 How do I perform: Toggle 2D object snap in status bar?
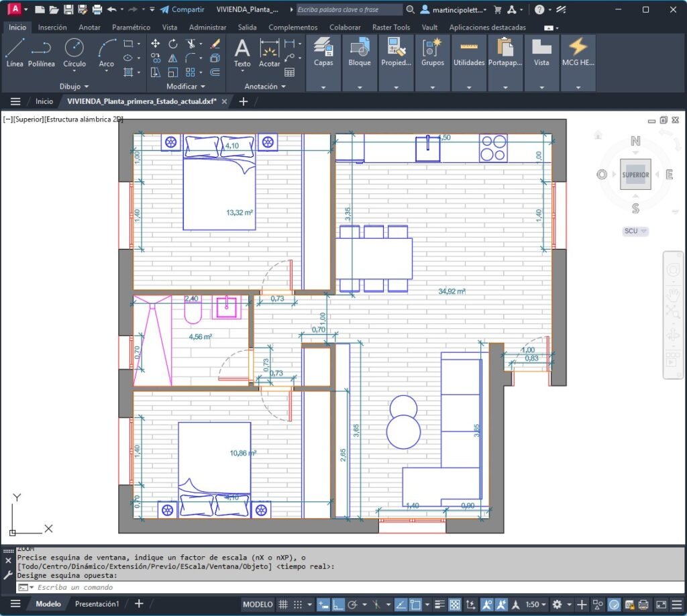coord(415,605)
